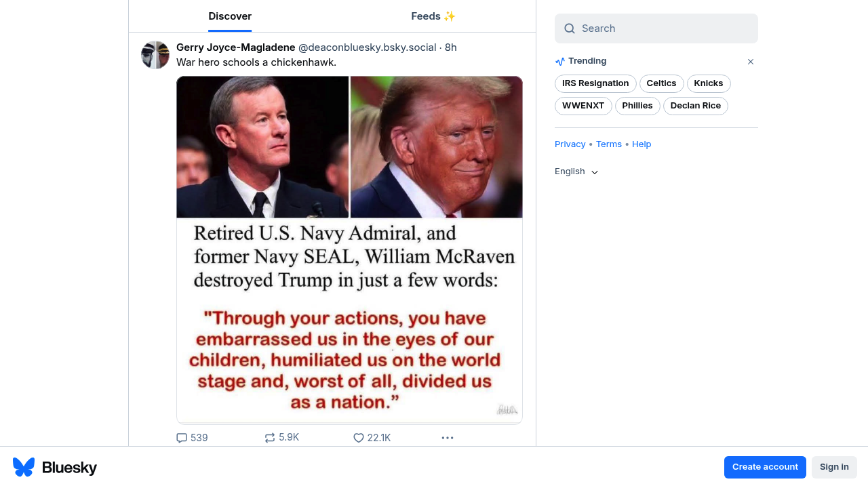Viewport: 868px width, 488px height.
Task: Click the reply comment icon on the post
Action: click(182, 438)
